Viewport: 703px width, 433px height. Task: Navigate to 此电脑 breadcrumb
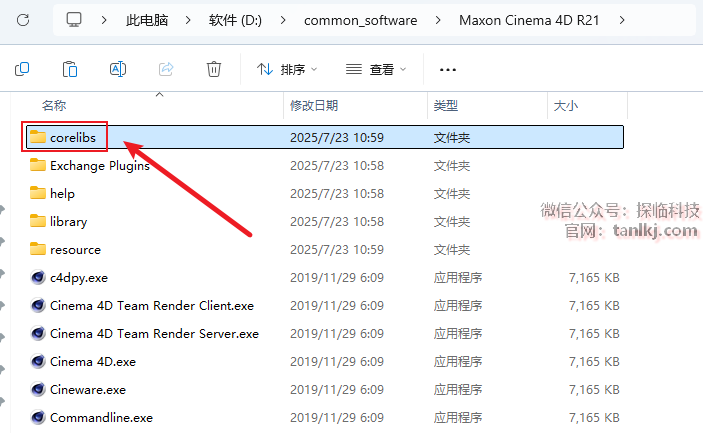[x=147, y=20]
